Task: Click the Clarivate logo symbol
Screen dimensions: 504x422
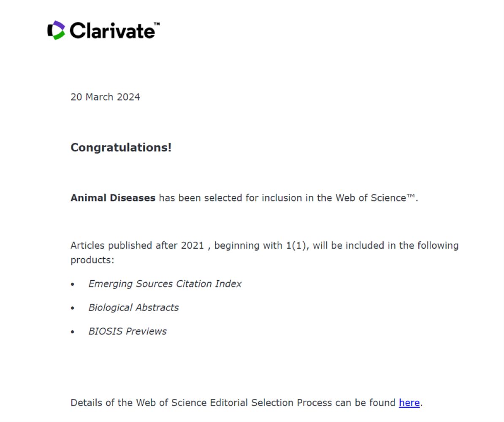Action: 56,30
